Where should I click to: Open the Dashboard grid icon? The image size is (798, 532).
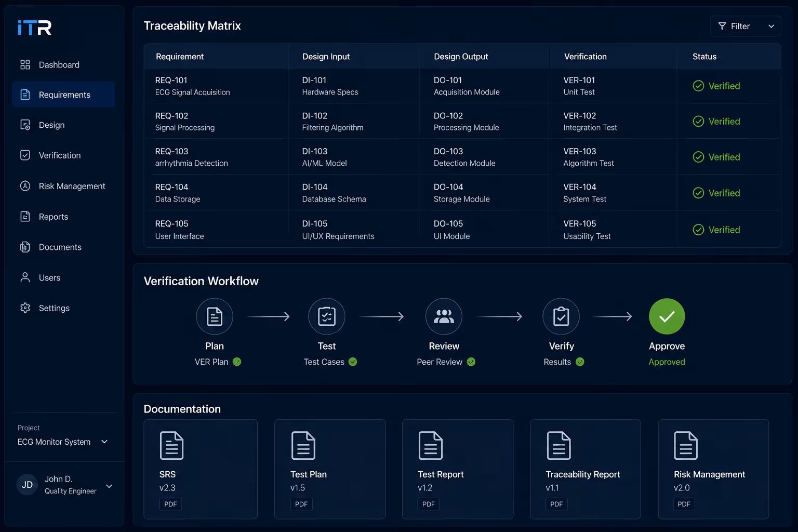pyautogui.click(x=25, y=64)
